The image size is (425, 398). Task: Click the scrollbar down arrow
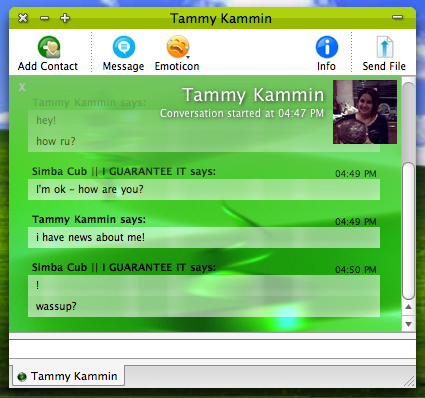point(408,324)
